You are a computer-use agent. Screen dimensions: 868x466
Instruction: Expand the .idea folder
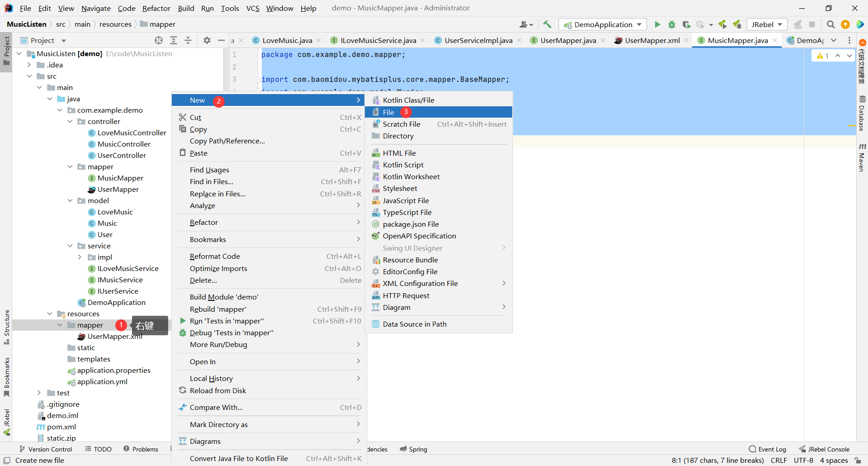coord(29,65)
